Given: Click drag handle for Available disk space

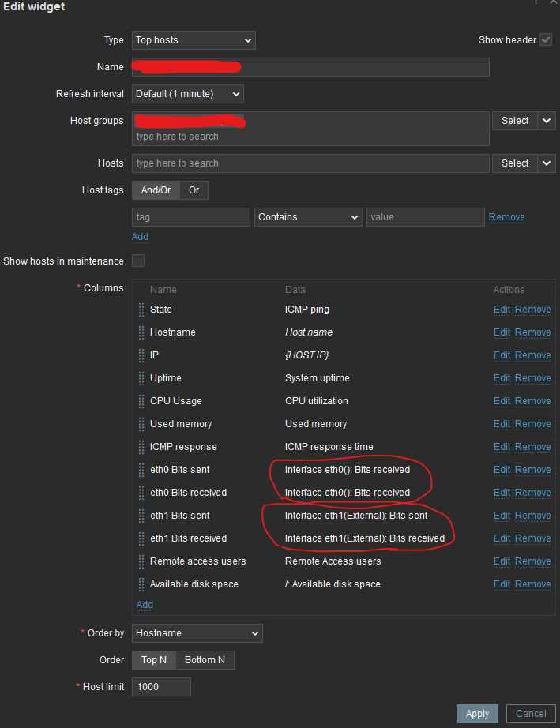Looking at the screenshot, I should tap(141, 584).
